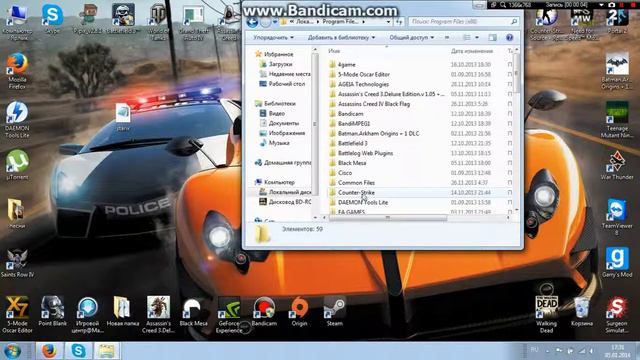Toggle the Explorer preview pane button
Viewport: 640px width, 360px height.
tap(493, 38)
